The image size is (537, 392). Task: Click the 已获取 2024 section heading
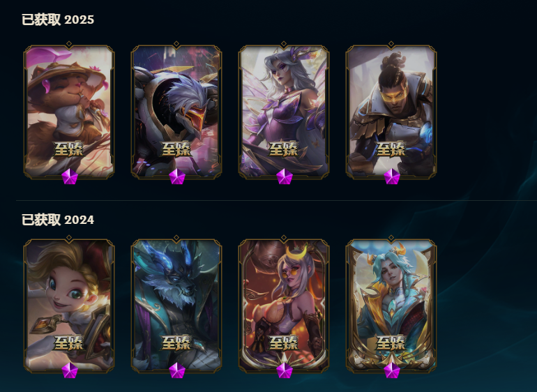pyautogui.click(x=58, y=220)
